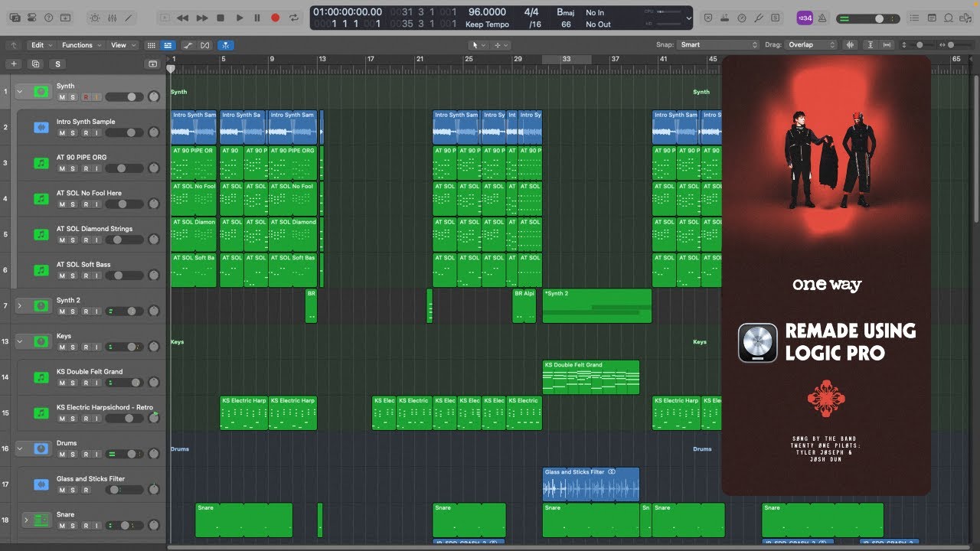
Task: Click the Add Track plus button
Action: click(14, 64)
